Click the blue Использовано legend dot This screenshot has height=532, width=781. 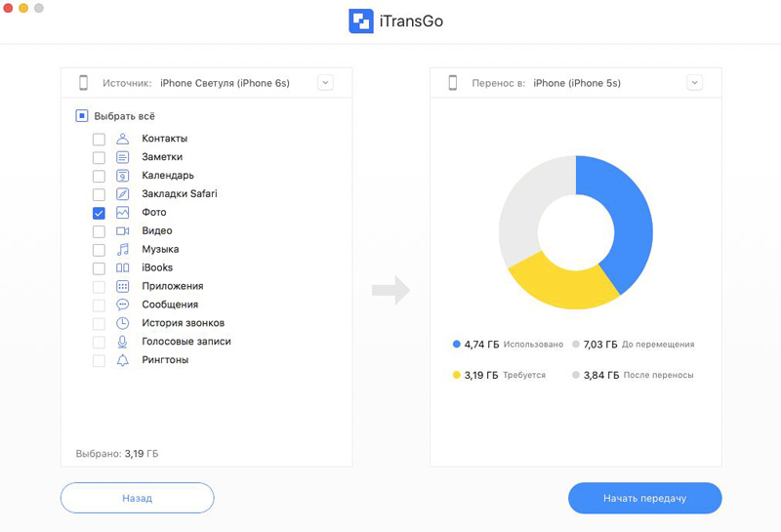point(456,345)
